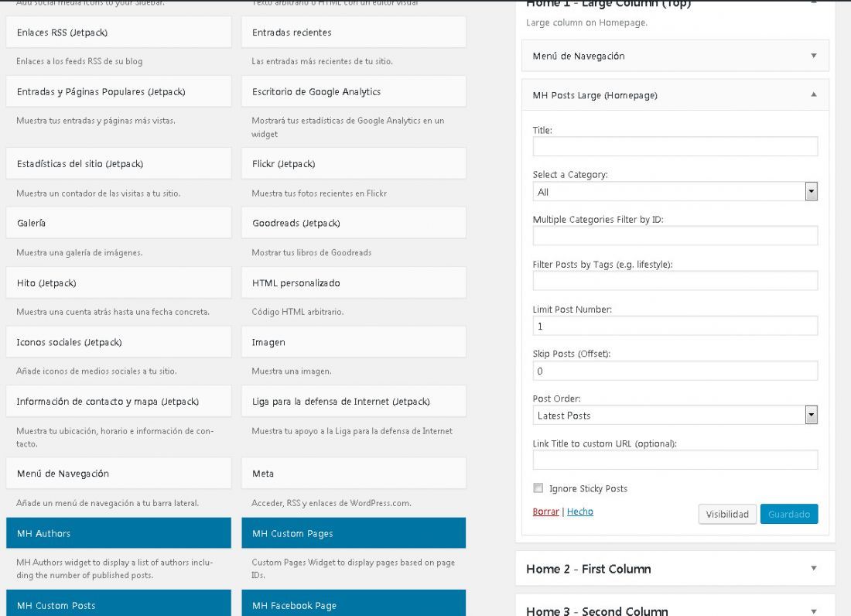Image resolution: width=851 pixels, height=616 pixels.
Task: Focus the Filter Posts by Tags field
Action: coord(675,281)
